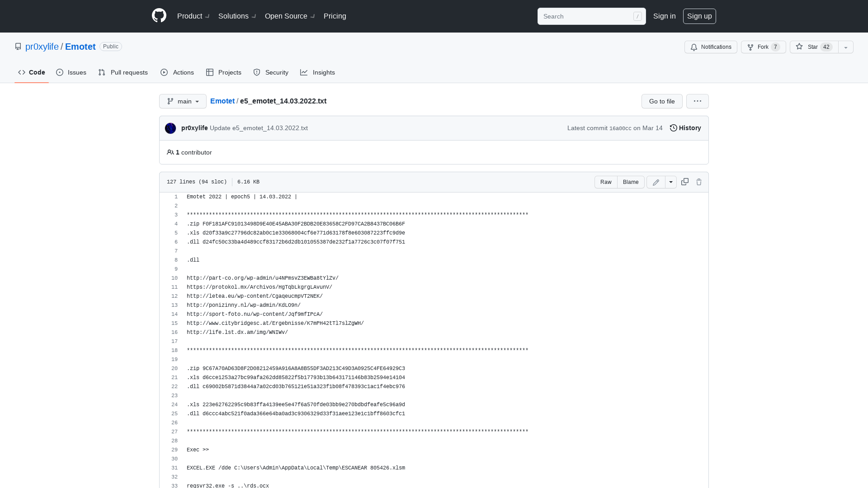Click the letea.eu URL line
The image size is (868, 488).
coord(255,296)
